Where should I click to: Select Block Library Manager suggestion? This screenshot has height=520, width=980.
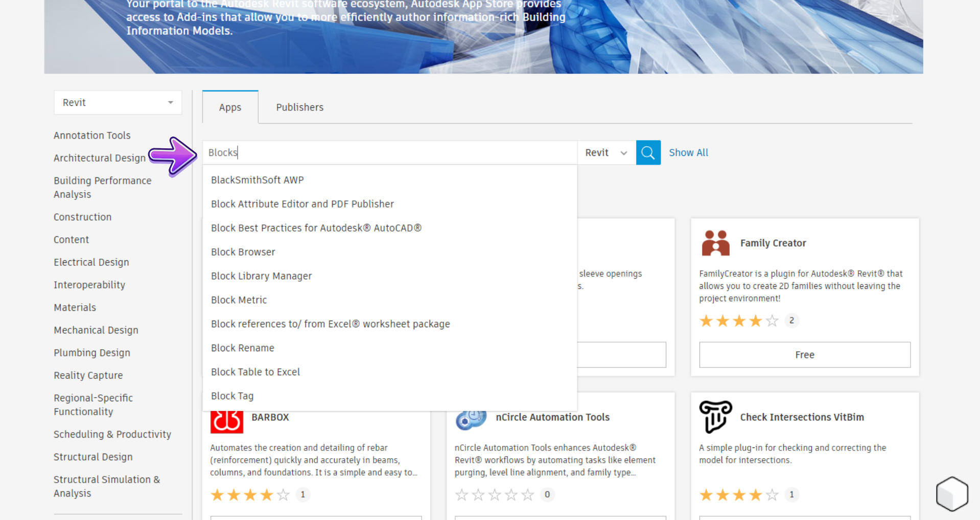coord(261,276)
